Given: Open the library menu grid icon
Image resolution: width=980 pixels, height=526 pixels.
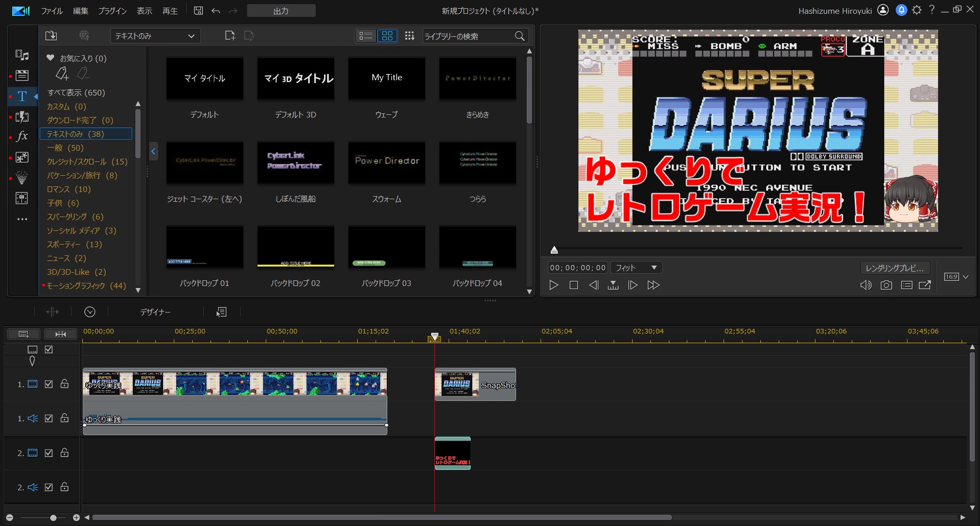Looking at the screenshot, I should click(410, 36).
